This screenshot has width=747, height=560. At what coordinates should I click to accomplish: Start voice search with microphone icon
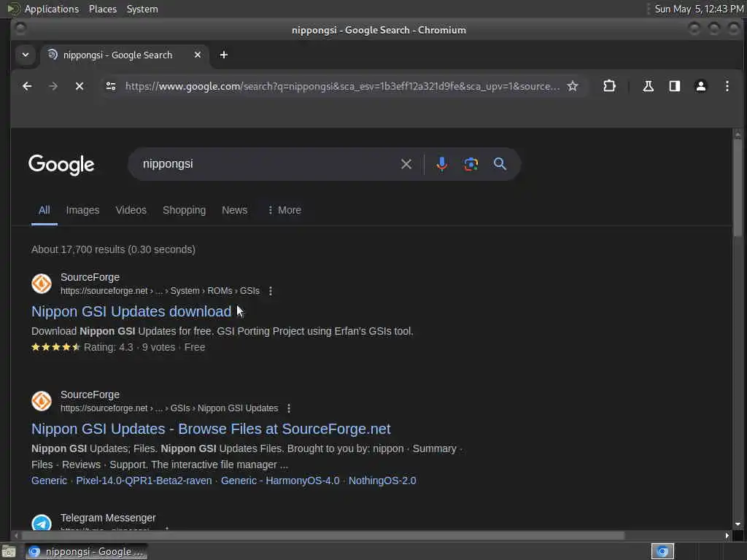441,164
